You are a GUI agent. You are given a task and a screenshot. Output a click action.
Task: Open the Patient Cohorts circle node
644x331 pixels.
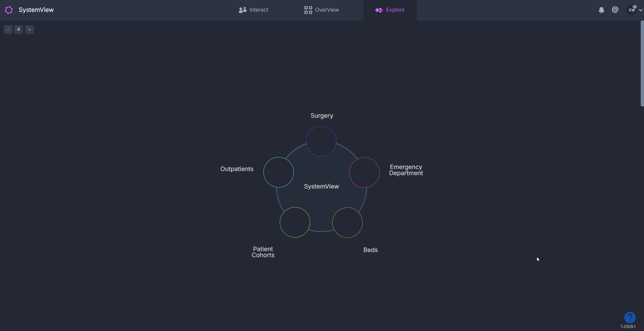click(295, 222)
